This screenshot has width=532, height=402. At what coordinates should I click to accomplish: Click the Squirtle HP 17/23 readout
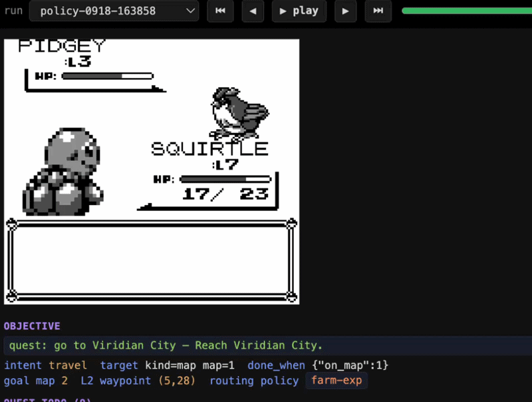pyautogui.click(x=225, y=194)
